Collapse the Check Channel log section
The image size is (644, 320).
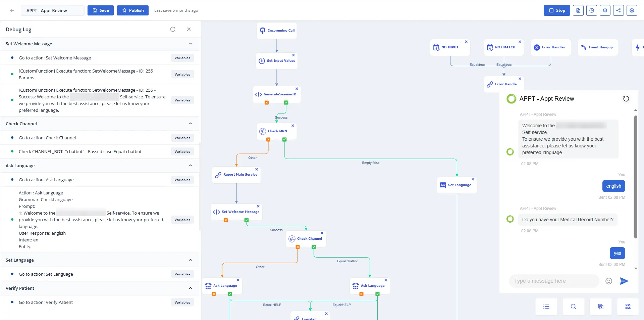pos(191,124)
